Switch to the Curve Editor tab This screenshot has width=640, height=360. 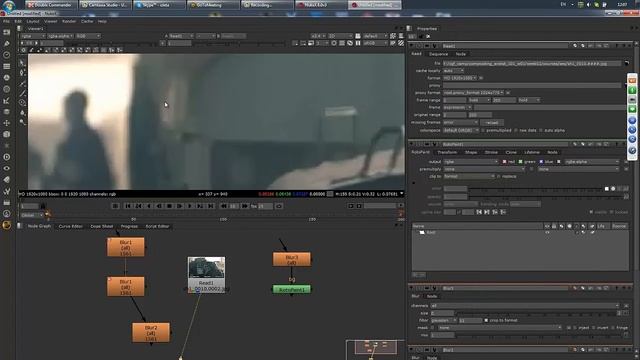pos(70,226)
